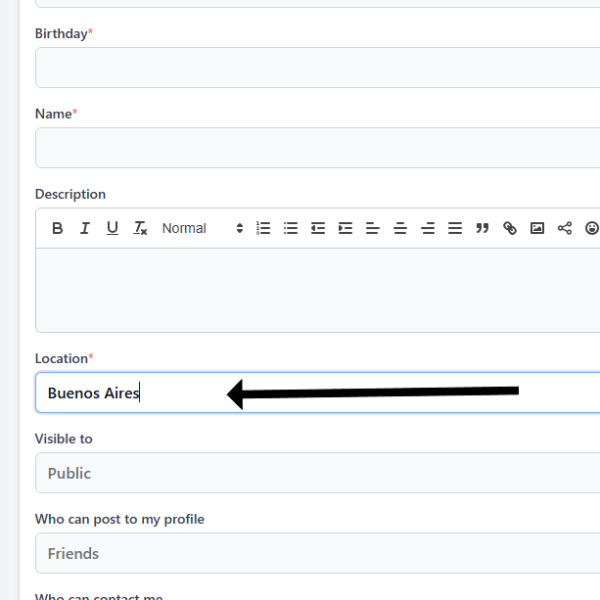Decrease indent in the Description editor
Screen dimensions: 600x600
coord(318,228)
